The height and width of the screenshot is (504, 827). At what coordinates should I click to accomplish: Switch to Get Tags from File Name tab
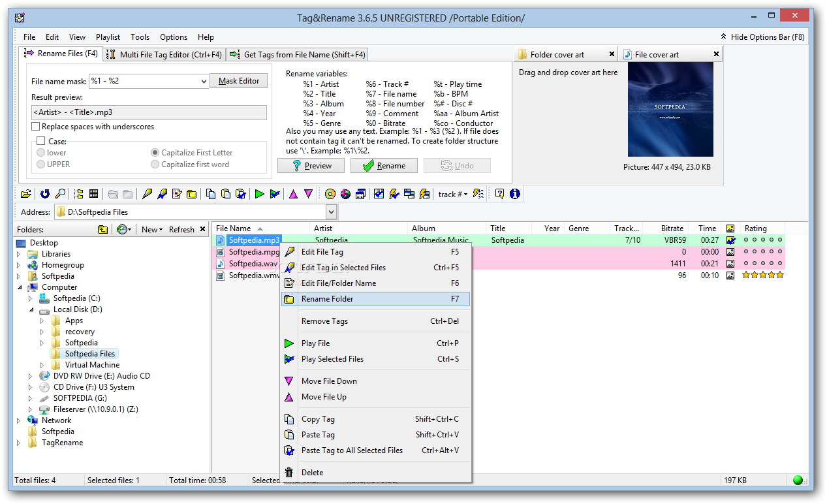click(x=297, y=55)
